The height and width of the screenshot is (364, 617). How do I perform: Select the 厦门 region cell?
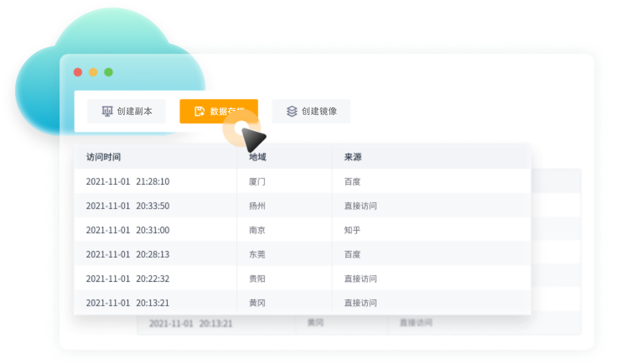click(x=257, y=182)
